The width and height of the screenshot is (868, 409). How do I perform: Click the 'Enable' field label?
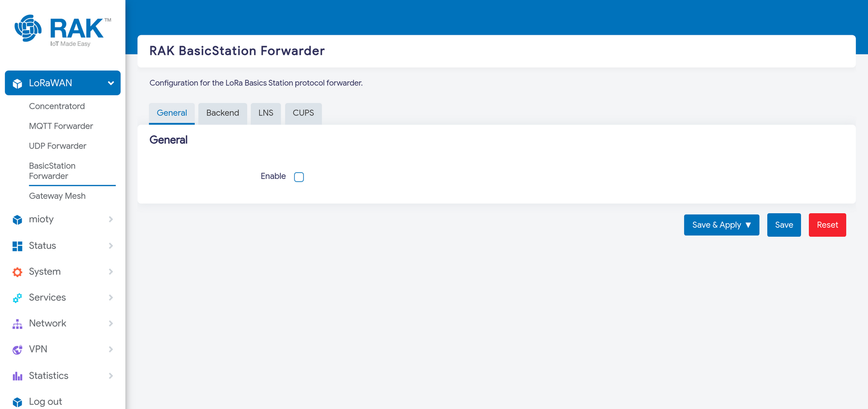tap(273, 176)
